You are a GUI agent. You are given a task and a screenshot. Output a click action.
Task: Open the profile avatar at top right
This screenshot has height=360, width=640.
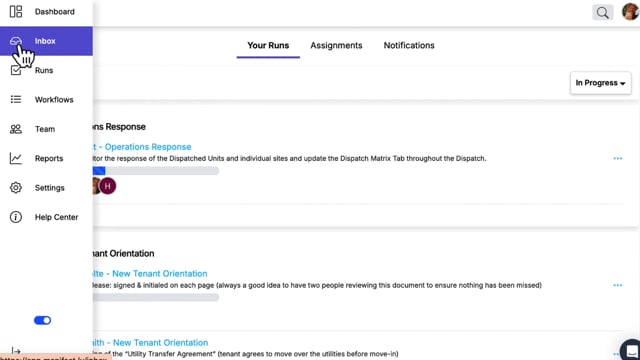[x=631, y=11]
